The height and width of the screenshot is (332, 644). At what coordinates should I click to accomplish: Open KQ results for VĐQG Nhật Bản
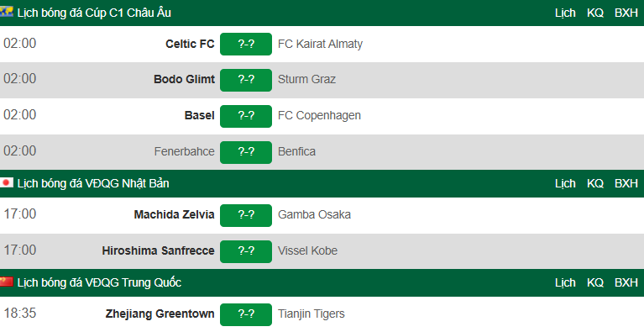pyautogui.click(x=595, y=183)
